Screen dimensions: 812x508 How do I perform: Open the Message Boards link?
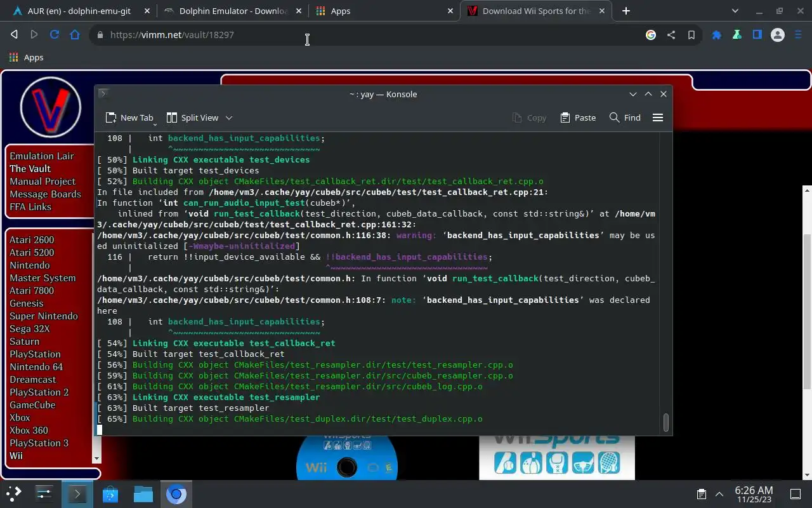pyautogui.click(x=45, y=194)
